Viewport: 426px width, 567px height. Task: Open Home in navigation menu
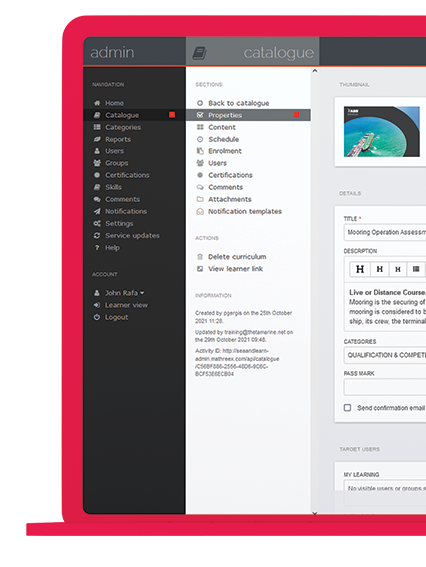[115, 103]
